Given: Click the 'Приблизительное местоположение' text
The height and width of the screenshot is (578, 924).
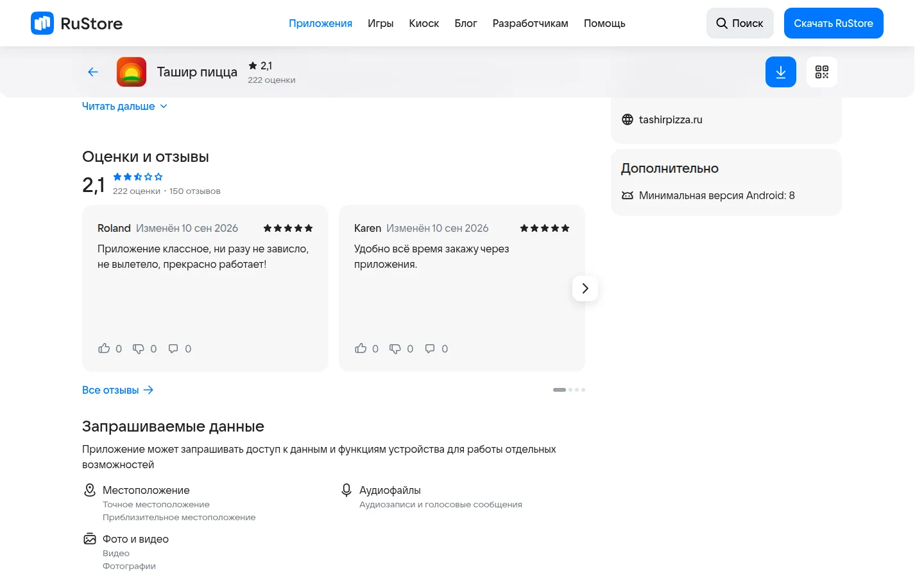Looking at the screenshot, I should [x=179, y=518].
